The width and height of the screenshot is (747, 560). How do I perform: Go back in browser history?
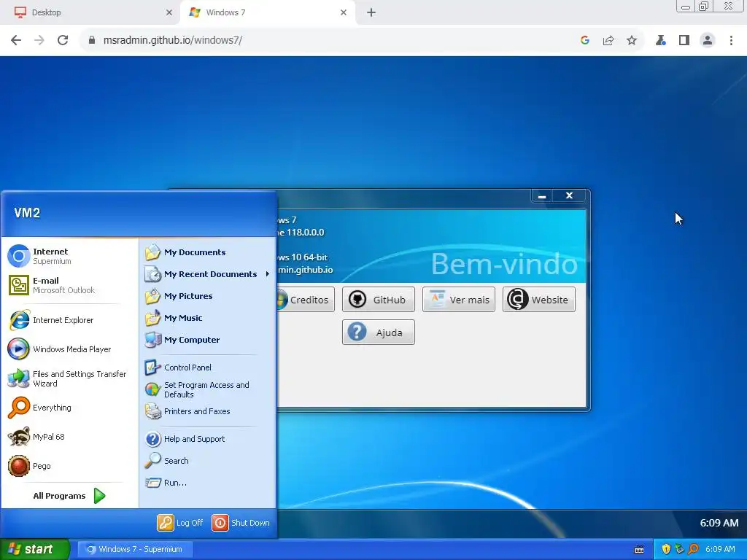16,40
